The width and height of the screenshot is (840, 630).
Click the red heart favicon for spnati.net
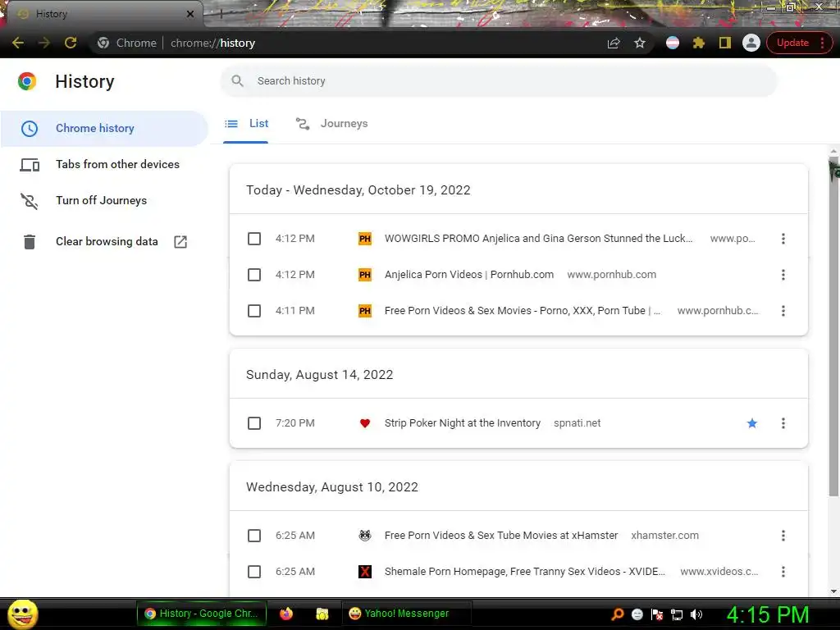(x=365, y=423)
